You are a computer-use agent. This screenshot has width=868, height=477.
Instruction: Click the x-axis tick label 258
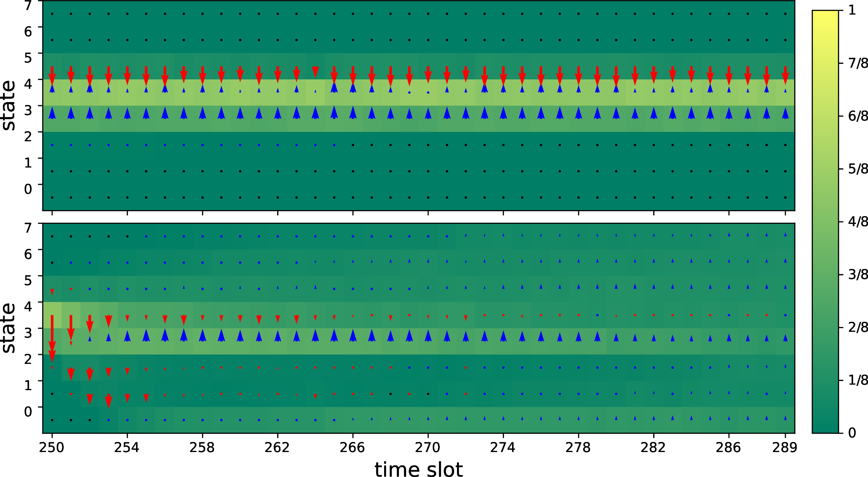coord(202,448)
